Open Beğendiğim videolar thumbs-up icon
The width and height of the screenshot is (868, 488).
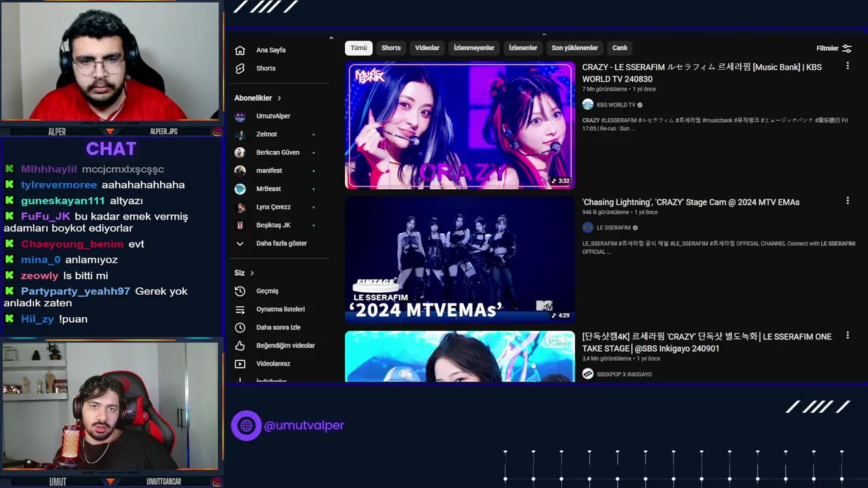[240, 346]
